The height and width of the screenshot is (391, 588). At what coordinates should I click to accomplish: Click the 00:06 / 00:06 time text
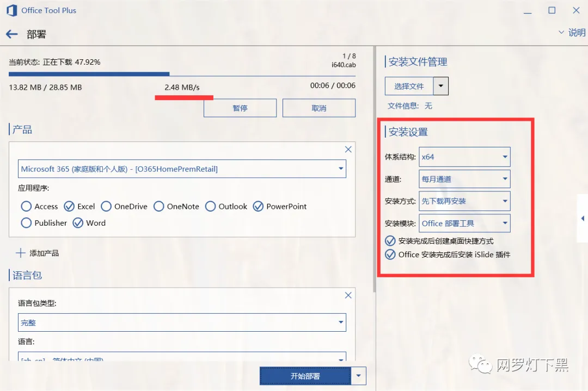point(333,85)
